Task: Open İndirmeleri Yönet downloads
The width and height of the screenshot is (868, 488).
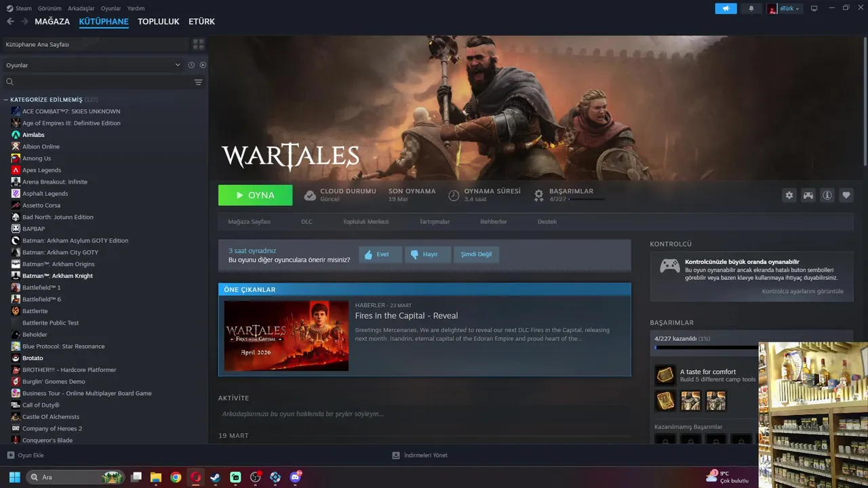Action: click(x=420, y=455)
